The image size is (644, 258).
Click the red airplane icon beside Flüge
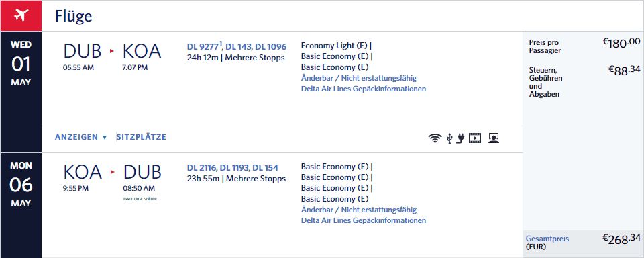point(21,15)
